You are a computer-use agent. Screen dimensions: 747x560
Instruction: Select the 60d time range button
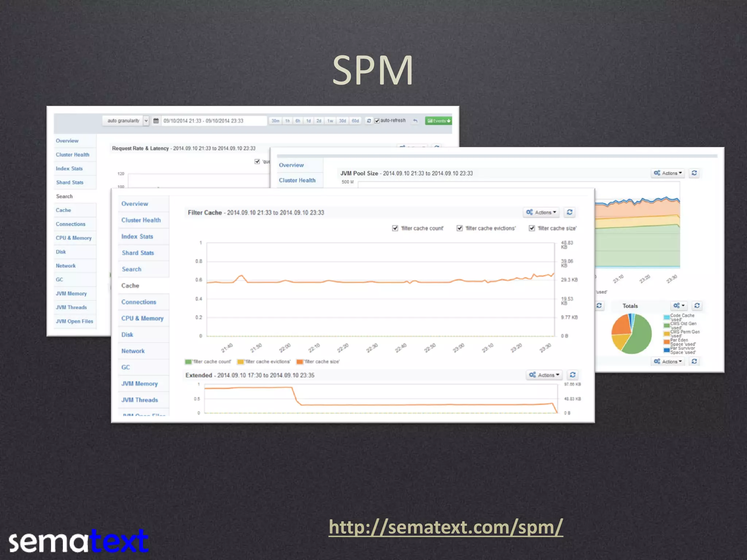[x=355, y=121]
